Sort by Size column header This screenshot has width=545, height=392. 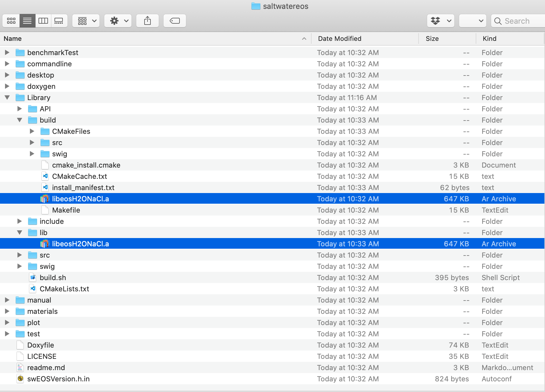click(x=447, y=38)
